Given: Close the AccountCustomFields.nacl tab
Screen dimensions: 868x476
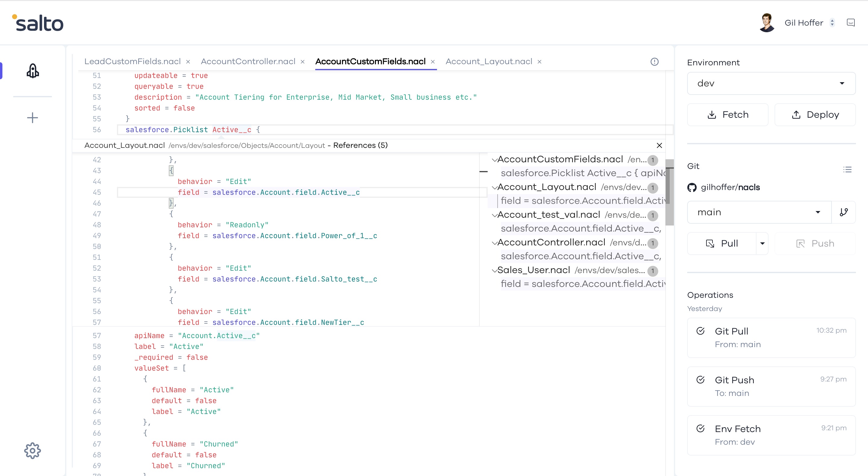Looking at the screenshot, I should pyautogui.click(x=433, y=62).
